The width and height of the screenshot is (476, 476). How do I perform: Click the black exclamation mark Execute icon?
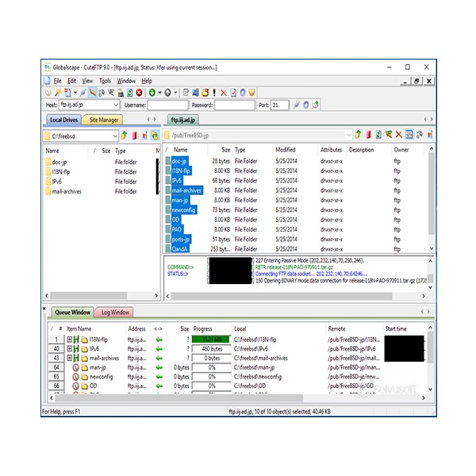tap(214, 93)
